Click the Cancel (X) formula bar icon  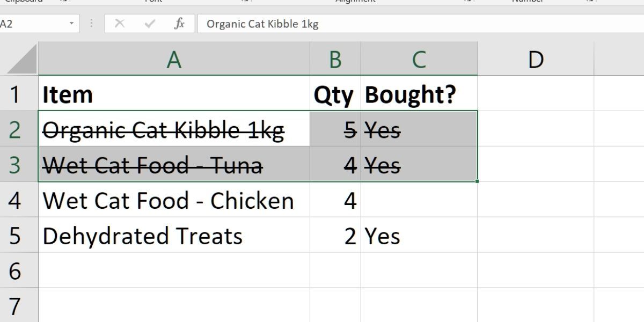120,24
